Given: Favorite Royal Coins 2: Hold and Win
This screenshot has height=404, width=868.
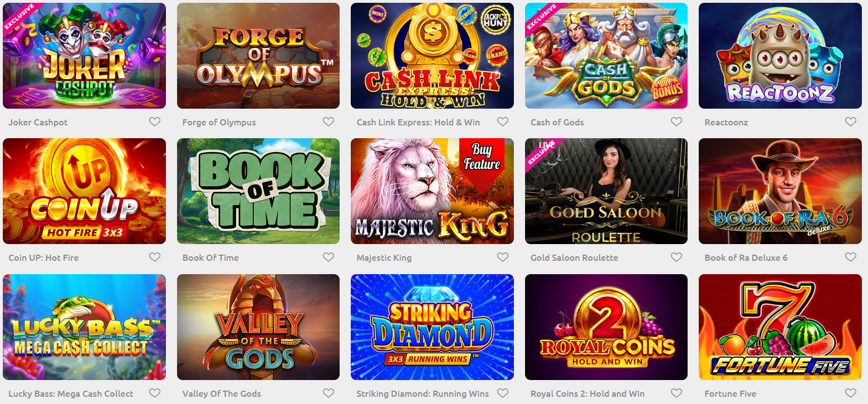Looking at the screenshot, I should pos(676,393).
